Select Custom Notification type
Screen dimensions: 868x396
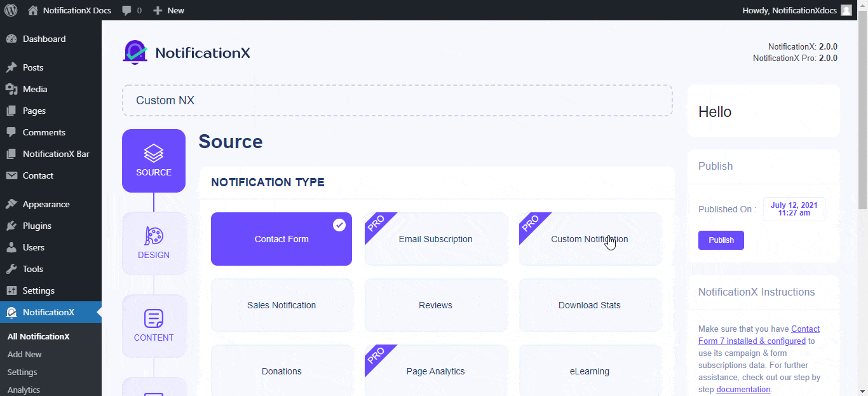(x=590, y=239)
